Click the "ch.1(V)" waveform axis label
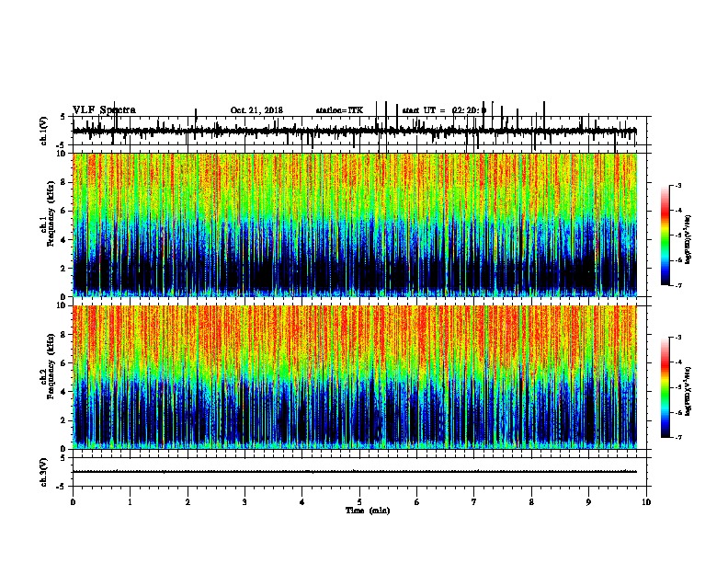 coord(44,131)
